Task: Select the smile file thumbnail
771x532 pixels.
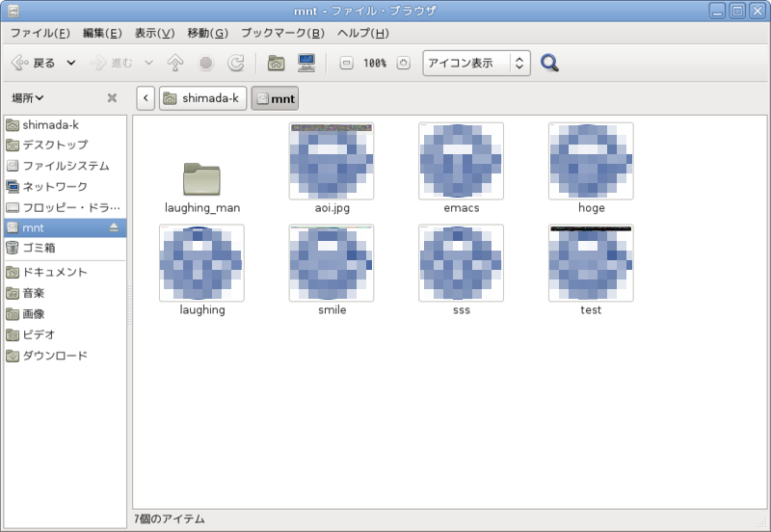Action: 332,263
